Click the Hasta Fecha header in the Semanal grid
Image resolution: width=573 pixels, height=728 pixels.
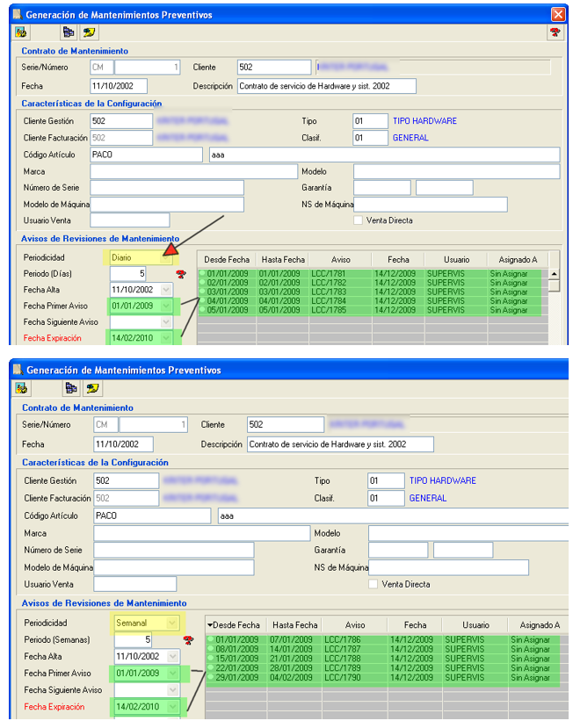294,625
